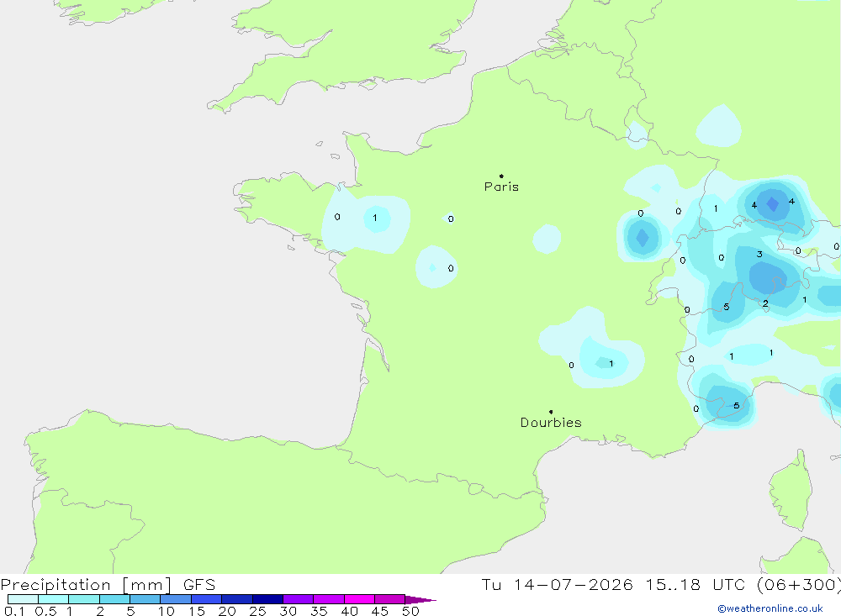
Task: Click the forecast date 14-07-2026 text
Action: pos(573,584)
